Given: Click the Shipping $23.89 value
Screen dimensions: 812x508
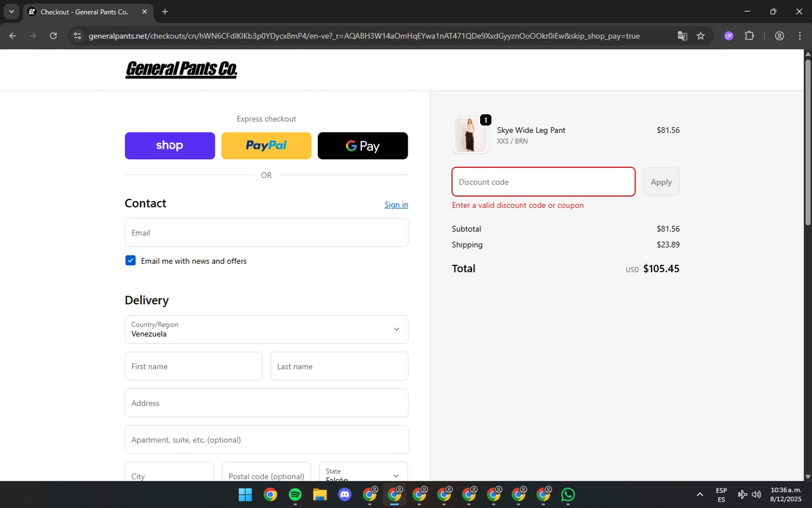Looking at the screenshot, I should [x=668, y=245].
